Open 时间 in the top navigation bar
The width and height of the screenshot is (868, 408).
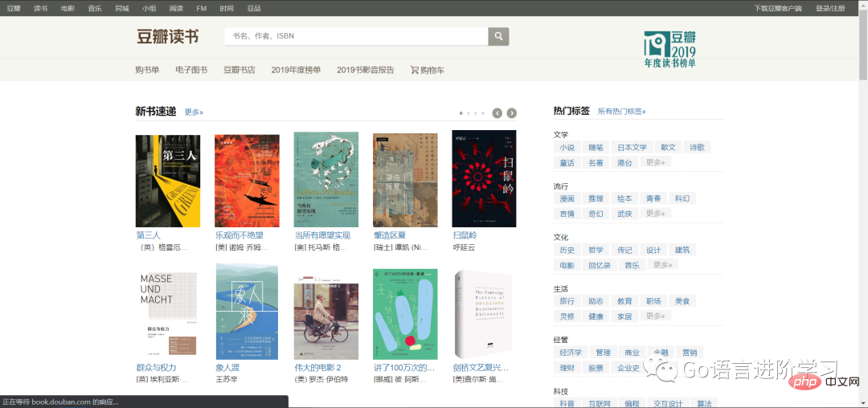tap(227, 8)
